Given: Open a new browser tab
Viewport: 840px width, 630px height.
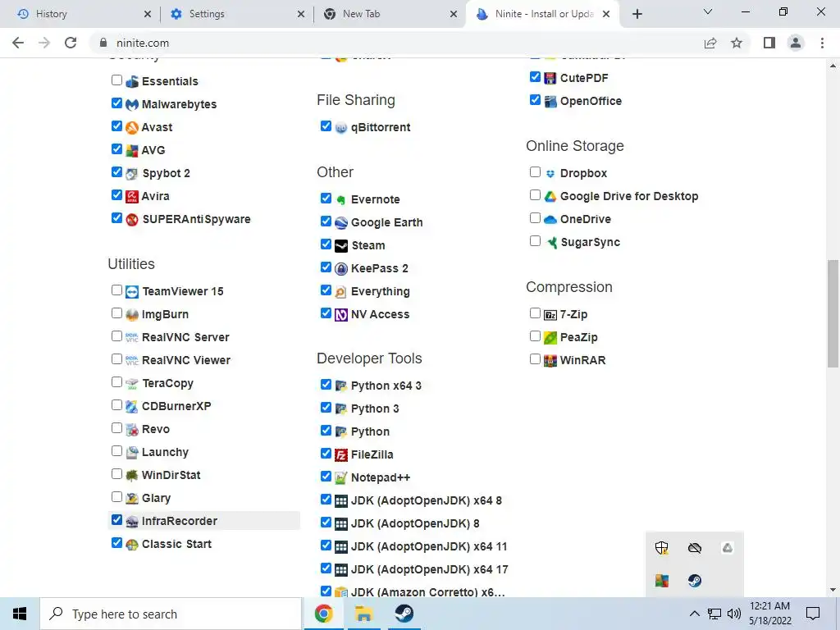Looking at the screenshot, I should (637, 15).
